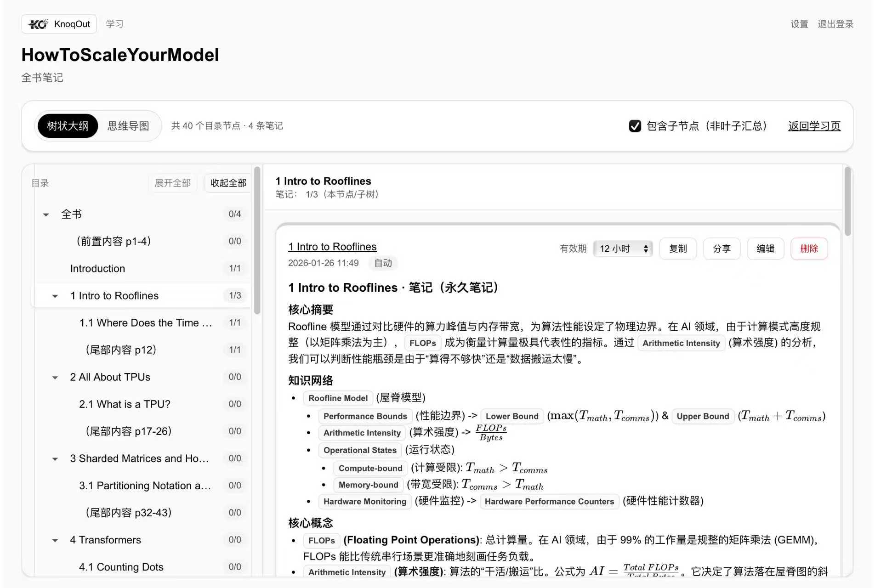875x588 pixels.
Task: Open the 12小时 validity dropdown
Action: click(623, 249)
